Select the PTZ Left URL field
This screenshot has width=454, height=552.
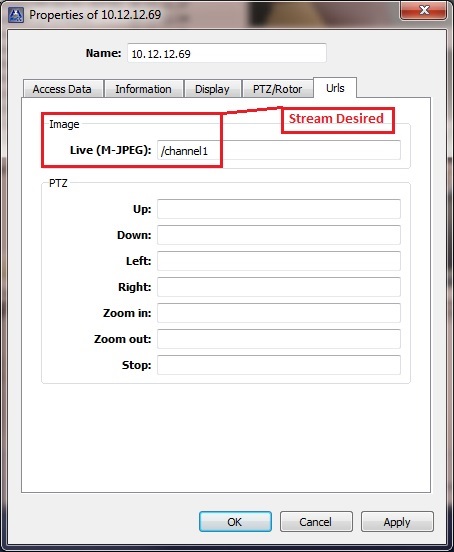[279, 261]
